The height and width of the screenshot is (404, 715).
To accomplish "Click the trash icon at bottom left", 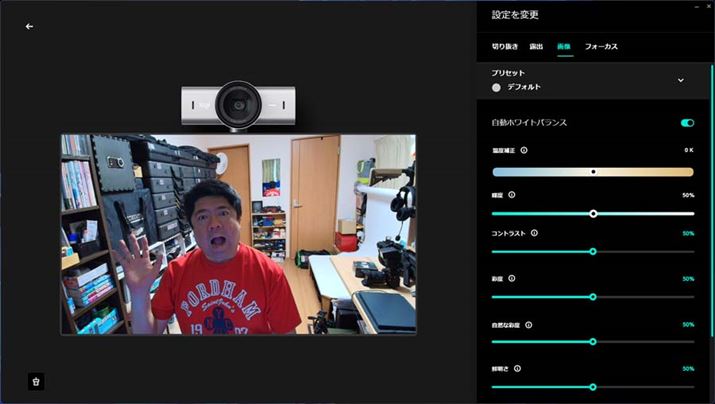I will [x=36, y=381].
